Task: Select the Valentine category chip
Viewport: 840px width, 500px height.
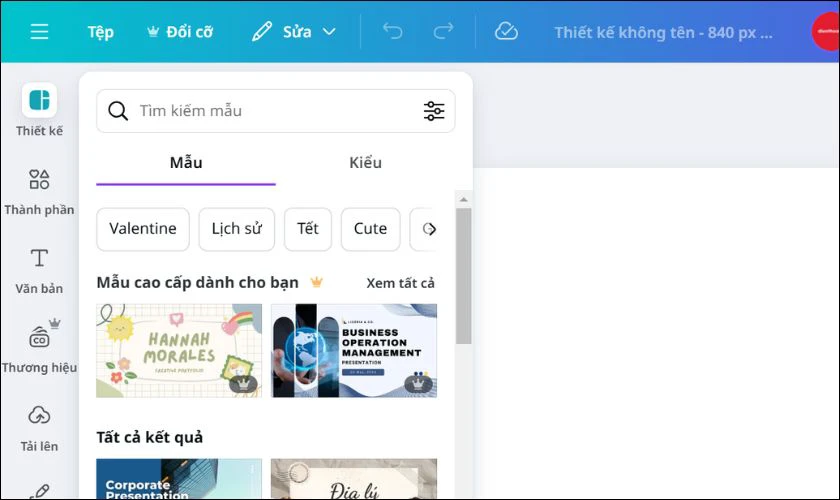Action: click(x=143, y=229)
